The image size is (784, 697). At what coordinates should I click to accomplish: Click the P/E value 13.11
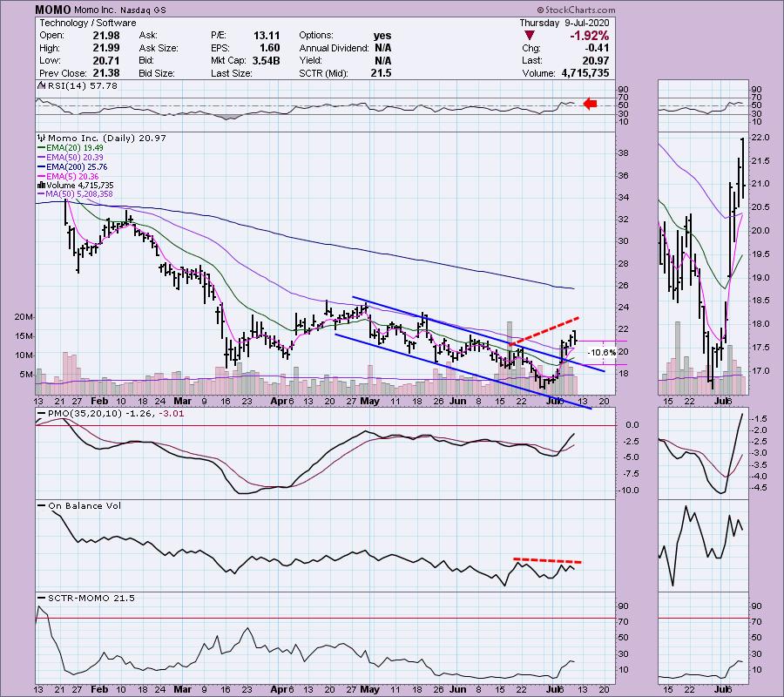267,36
